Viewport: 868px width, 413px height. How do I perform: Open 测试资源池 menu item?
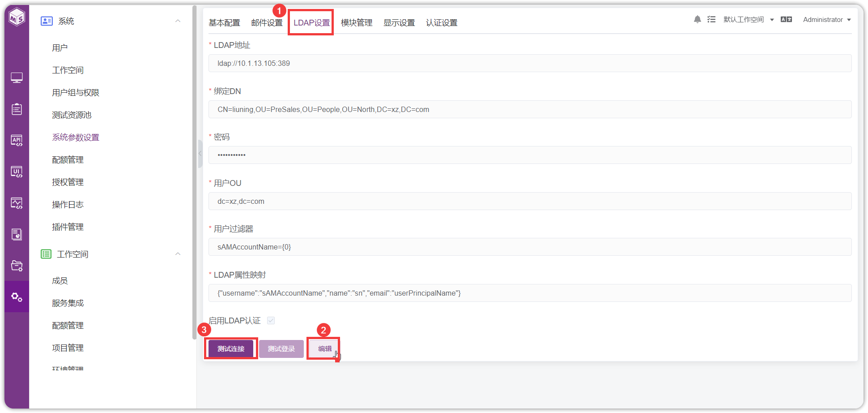click(x=72, y=115)
